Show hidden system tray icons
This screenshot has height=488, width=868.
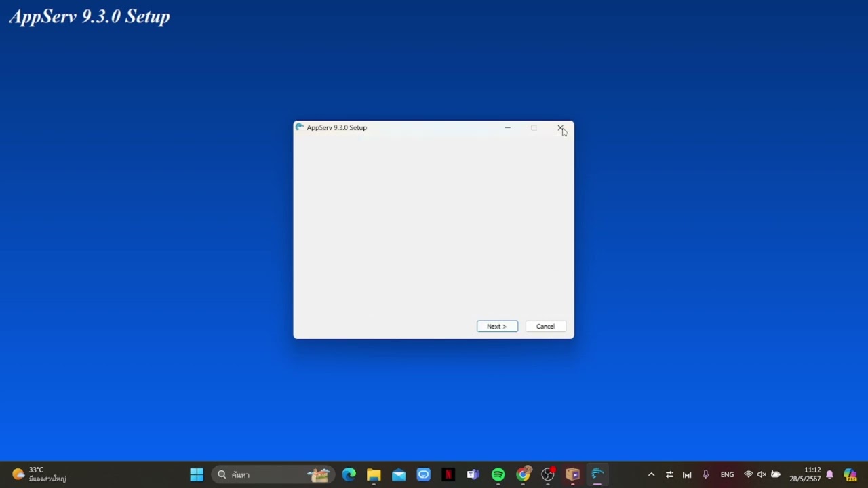coord(651,474)
